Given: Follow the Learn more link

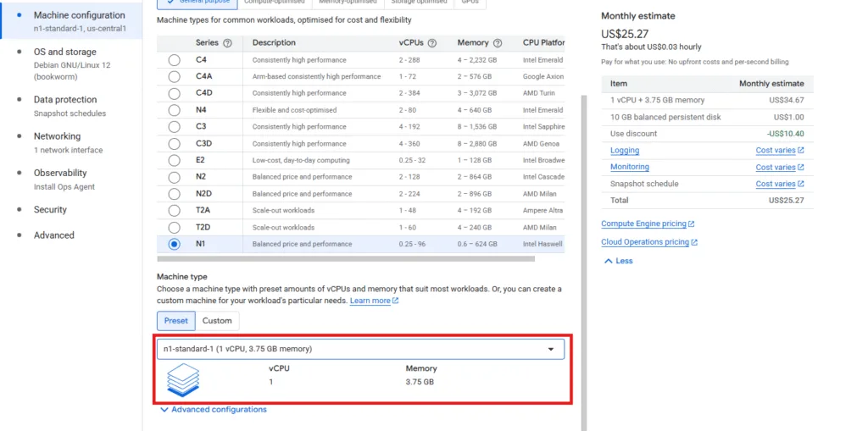Looking at the screenshot, I should pos(370,301).
